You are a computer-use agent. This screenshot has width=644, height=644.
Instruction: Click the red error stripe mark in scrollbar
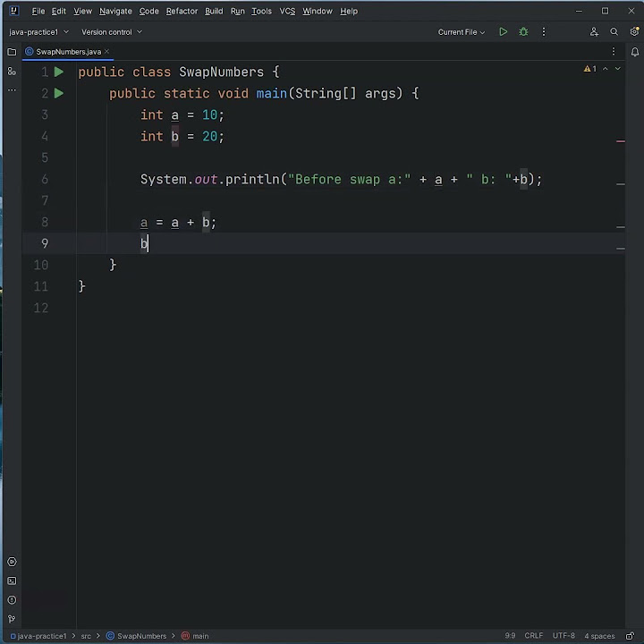(x=621, y=141)
